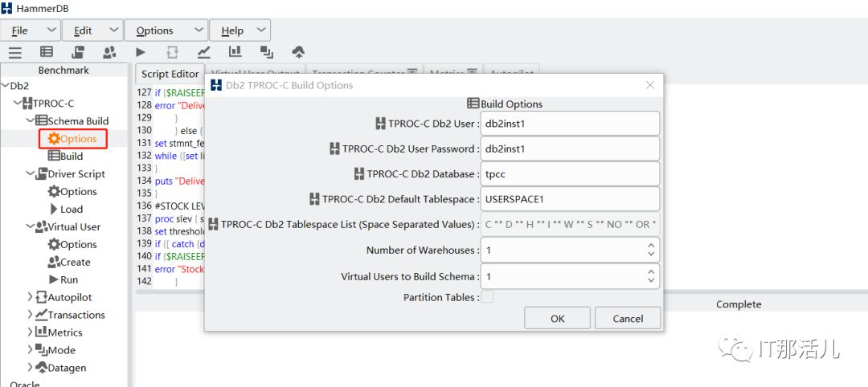The height and width of the screenshot is (387, 868).
Task: Expand the Datagen tree node
Action: point(30,369)
